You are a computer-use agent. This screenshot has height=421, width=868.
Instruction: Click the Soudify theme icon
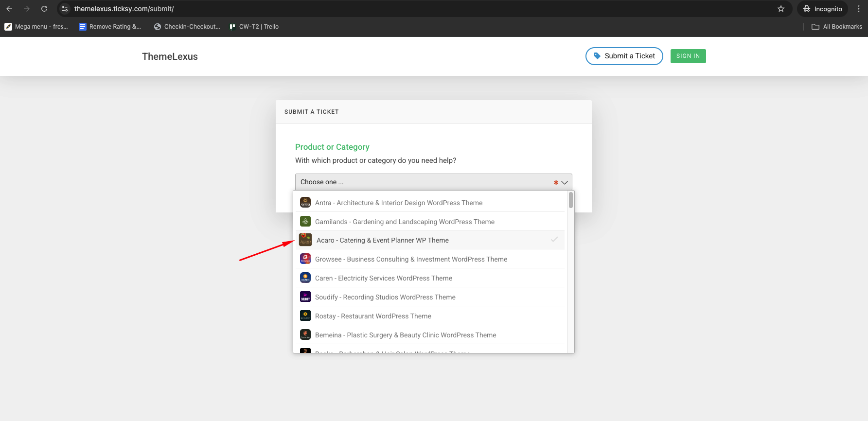pos(305,297)
